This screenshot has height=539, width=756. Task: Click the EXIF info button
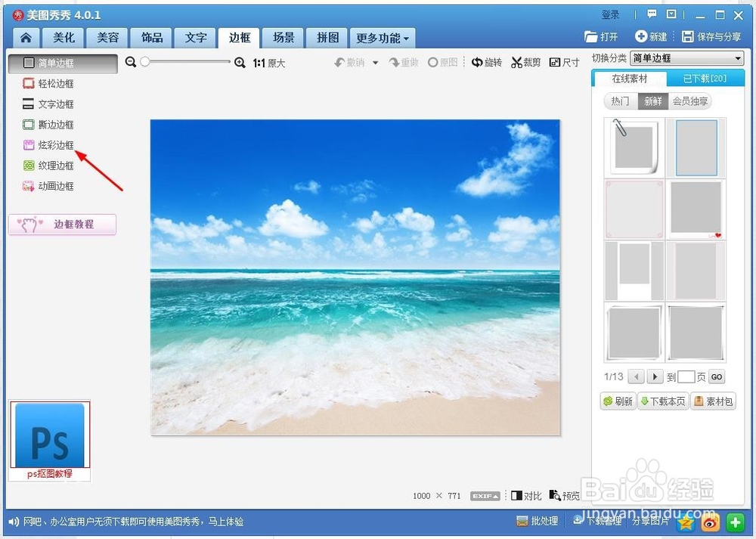(x=485, y=496)
